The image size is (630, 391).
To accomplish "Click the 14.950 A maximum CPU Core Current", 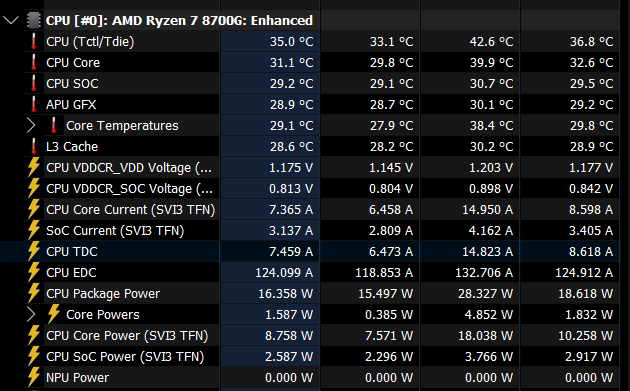I will coord(487,210).
